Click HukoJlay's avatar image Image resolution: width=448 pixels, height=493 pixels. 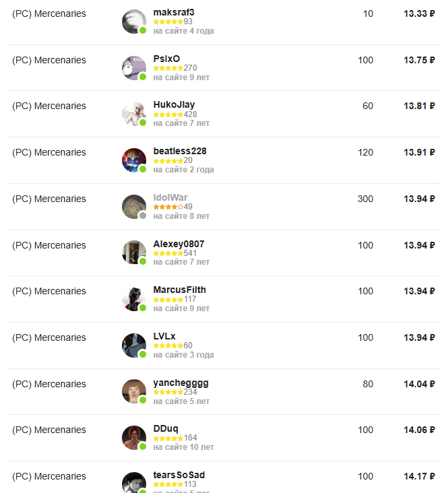coord(133,114)
